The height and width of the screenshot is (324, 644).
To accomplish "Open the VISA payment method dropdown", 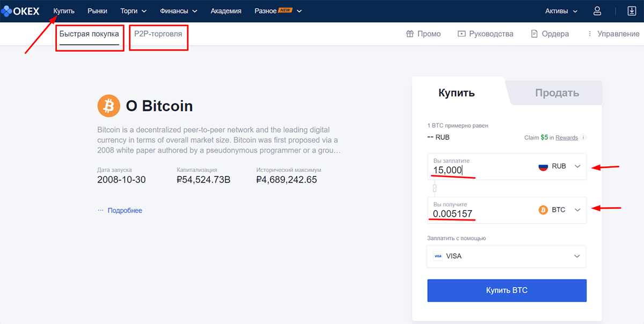I will point(507,256).
